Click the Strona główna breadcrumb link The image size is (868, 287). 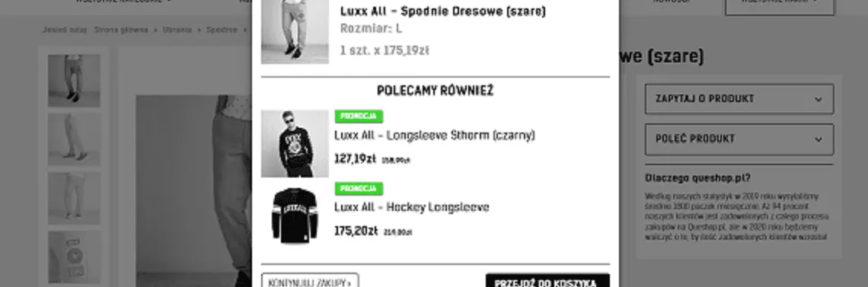120,30
